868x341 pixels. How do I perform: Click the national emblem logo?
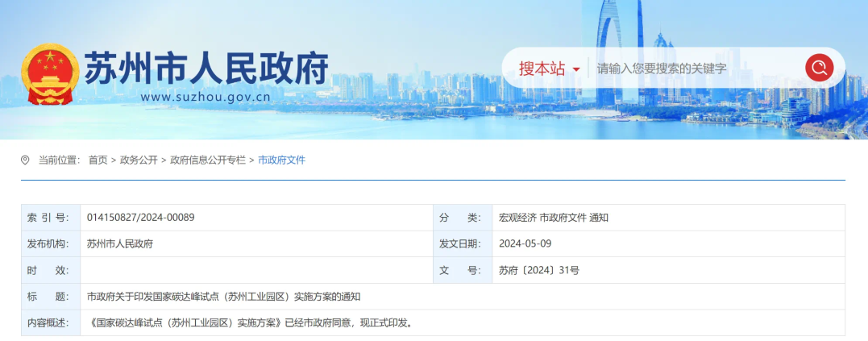[x=51, y=73]
